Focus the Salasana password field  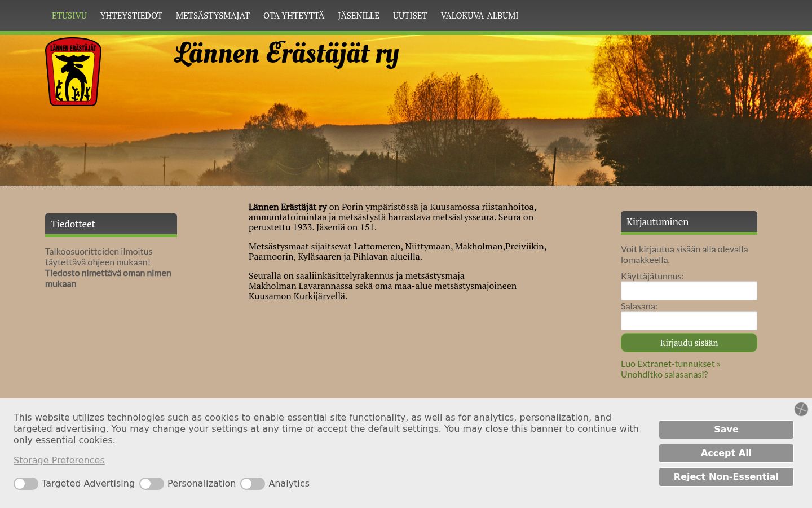(x=689, y=321)
